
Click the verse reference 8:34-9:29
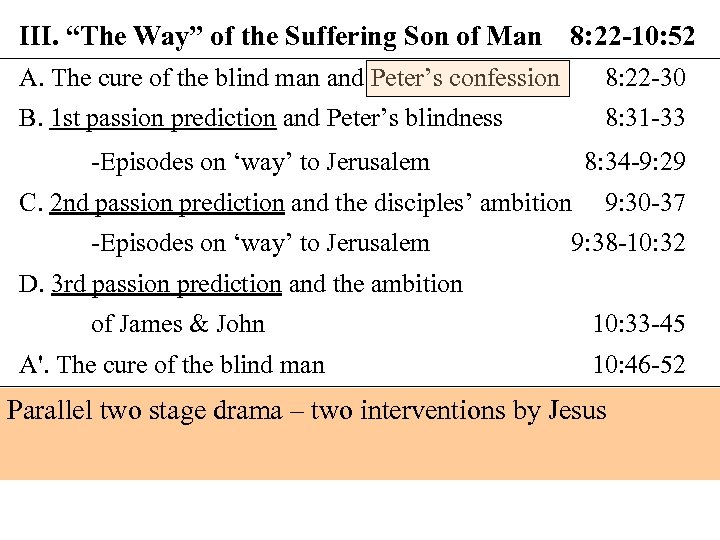coord(634,162)
